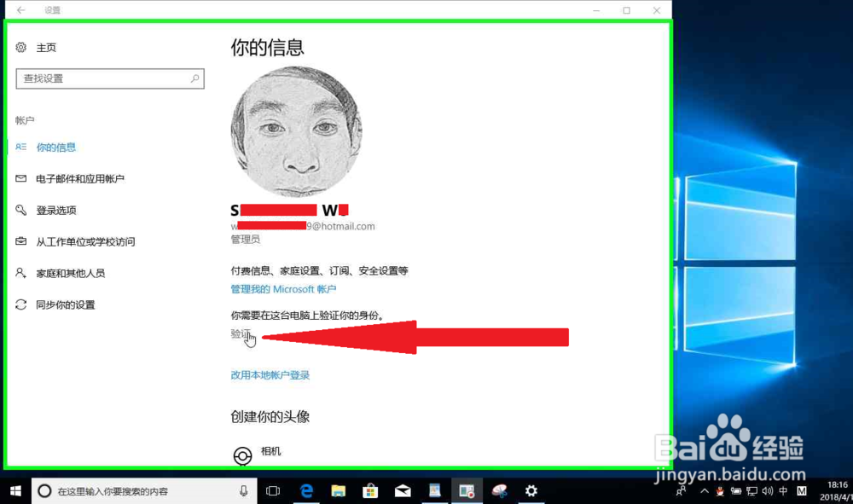Open the network icon in the system tray
Screen dimensions: 853x504
(x=753, y=491)
